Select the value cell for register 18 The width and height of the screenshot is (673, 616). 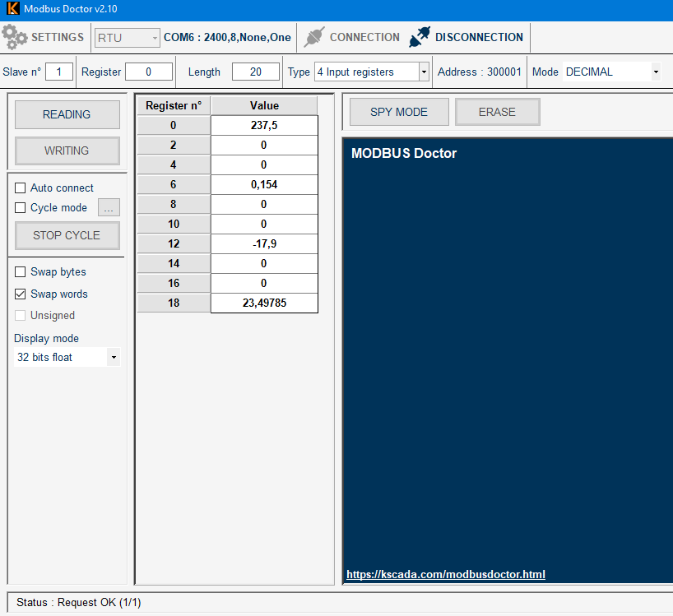click(x=264, y=303)
